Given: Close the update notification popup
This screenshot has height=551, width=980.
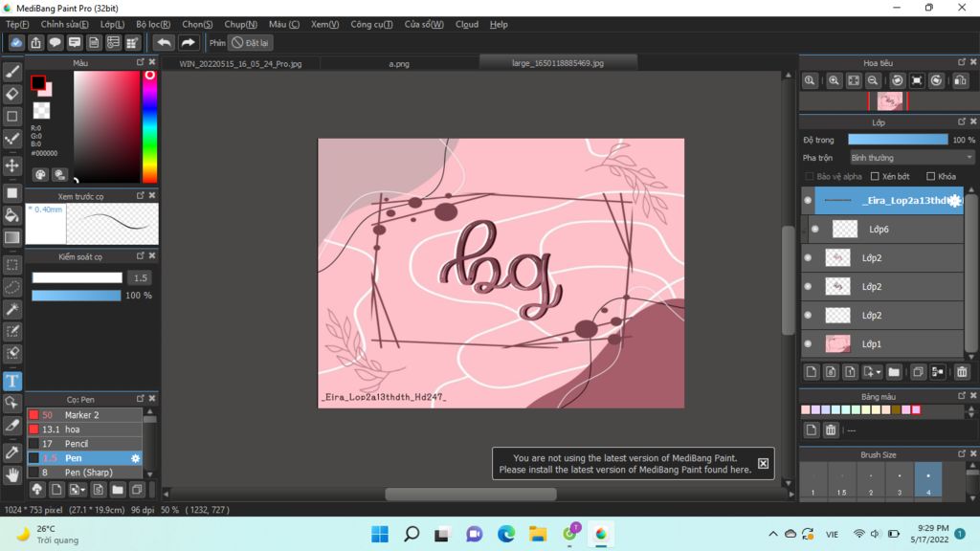Looking at the screenshot, I should (x=763, y=464).
